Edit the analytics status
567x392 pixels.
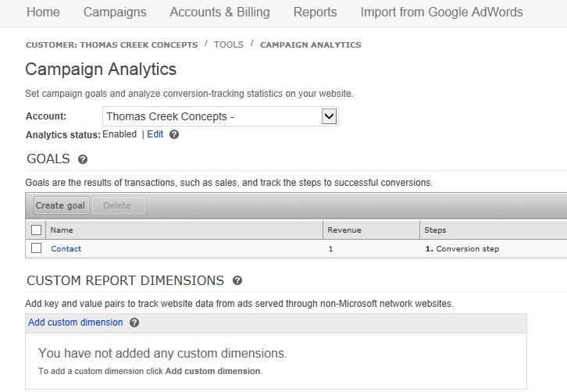pos(155,134)
